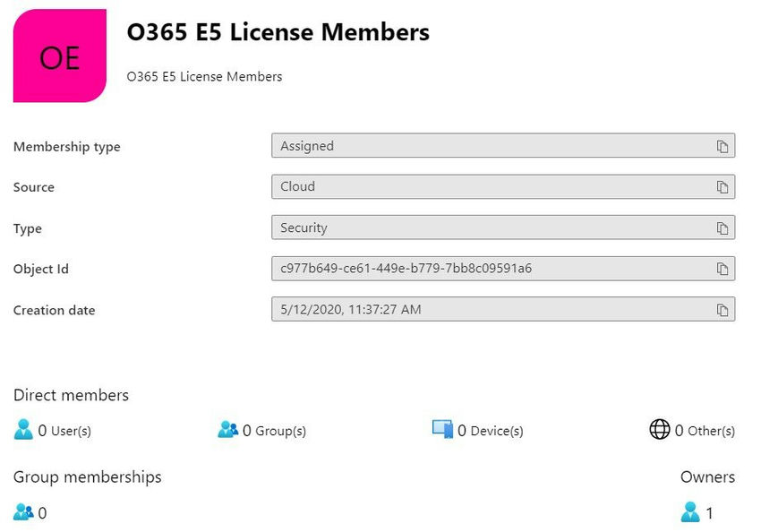Image resolution: width=761 pixels, height=532 pixels.
Task: Open the 0 Device(s) list
Action: 489,431
